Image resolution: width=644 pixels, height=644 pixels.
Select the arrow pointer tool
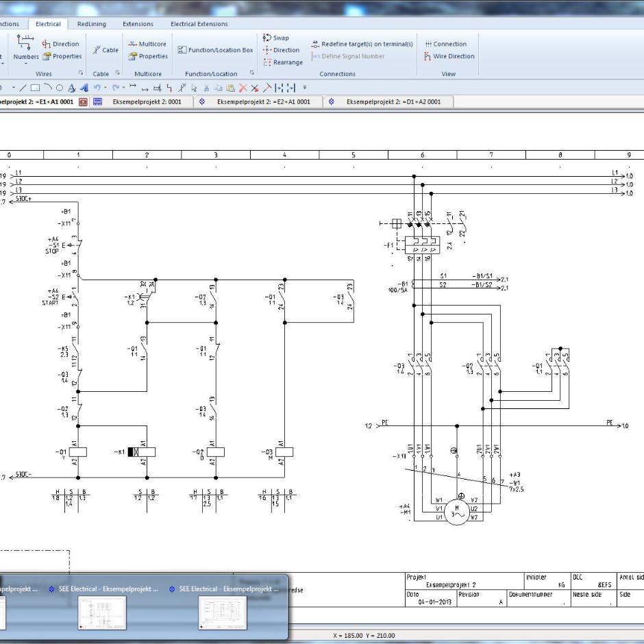pos(194,88)
